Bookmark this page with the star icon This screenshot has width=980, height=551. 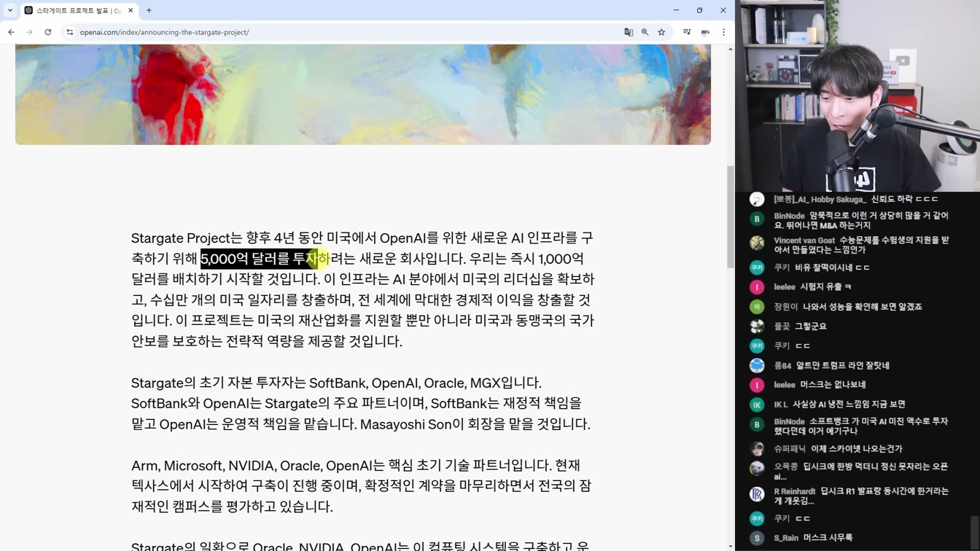tap(661, 32)
